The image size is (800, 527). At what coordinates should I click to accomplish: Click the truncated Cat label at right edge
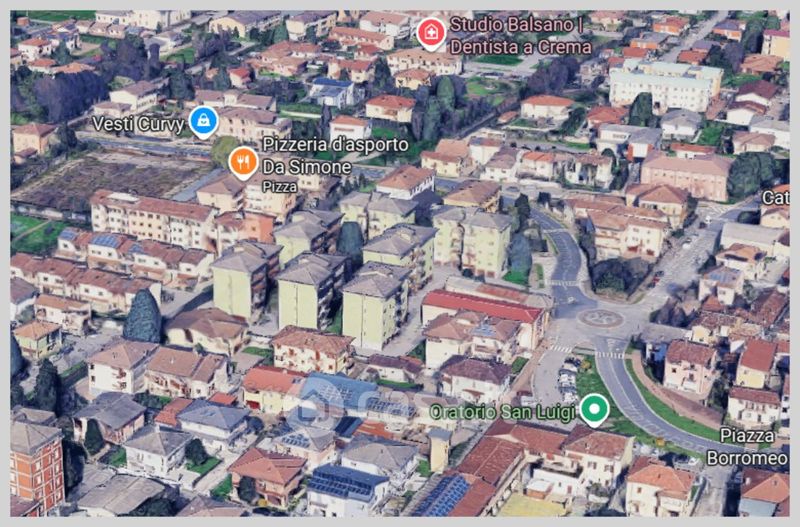774,197
